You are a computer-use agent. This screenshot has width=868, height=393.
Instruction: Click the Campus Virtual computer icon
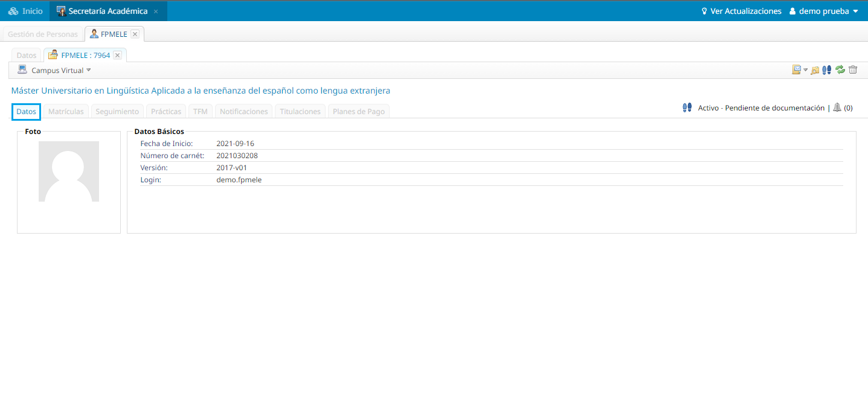click(22, 70)
